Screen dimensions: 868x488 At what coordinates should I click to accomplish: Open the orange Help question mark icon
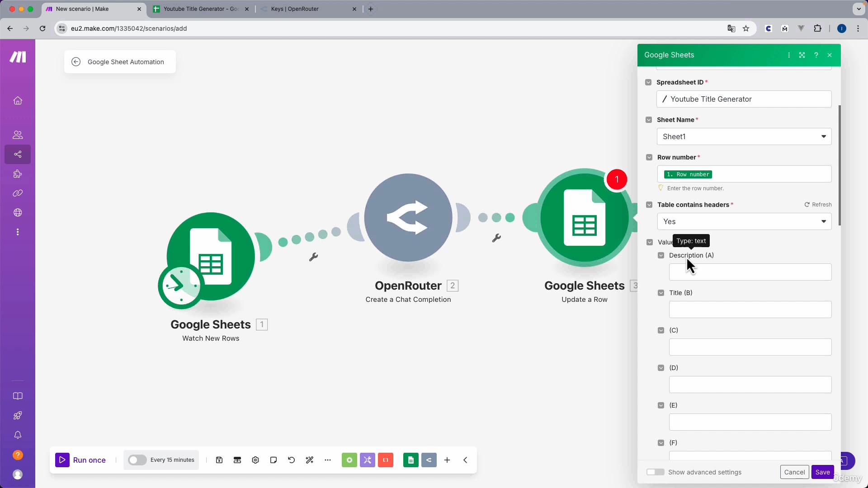coord(18,455)
